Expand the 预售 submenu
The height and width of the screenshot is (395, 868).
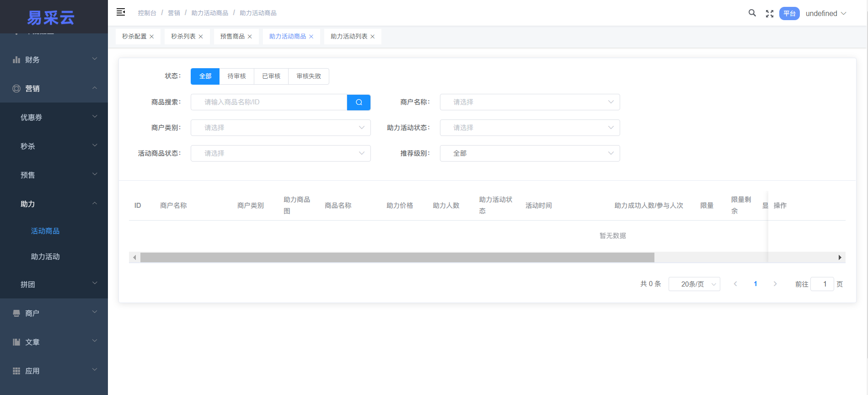[54, 175]
